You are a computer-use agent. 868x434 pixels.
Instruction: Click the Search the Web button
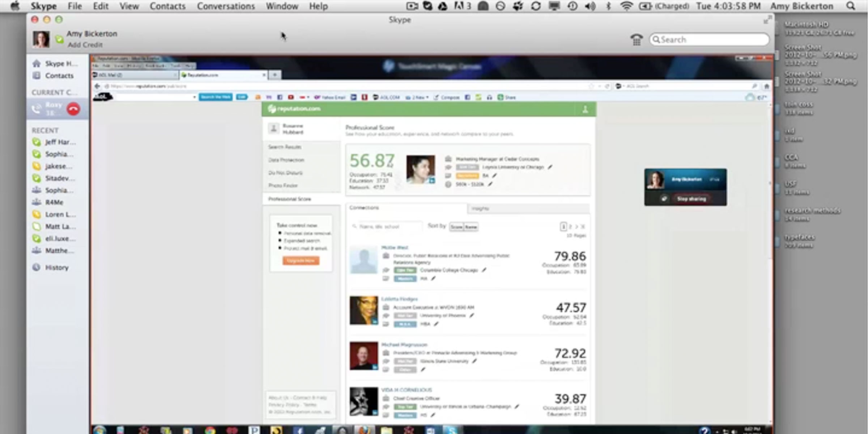(215, 97)
